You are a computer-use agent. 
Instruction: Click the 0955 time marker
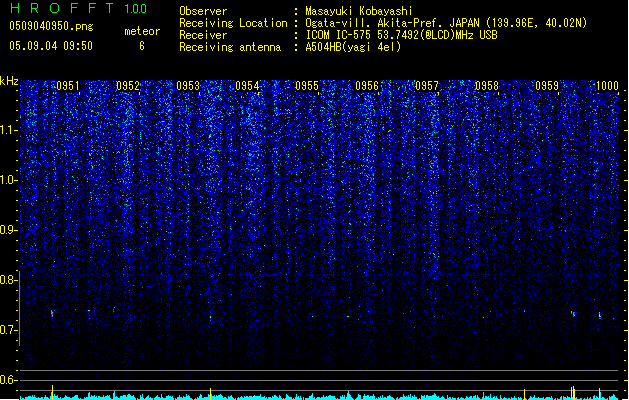[307, 86]
